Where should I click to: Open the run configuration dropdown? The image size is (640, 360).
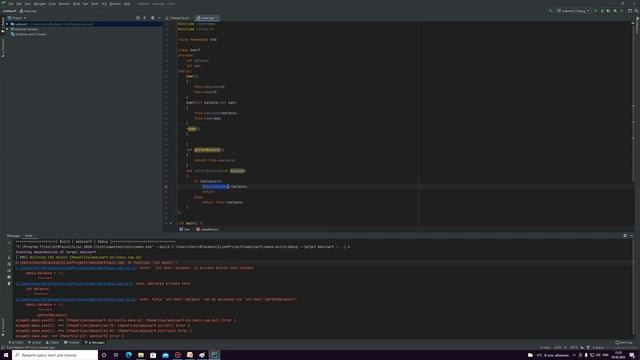click(573, 11)
